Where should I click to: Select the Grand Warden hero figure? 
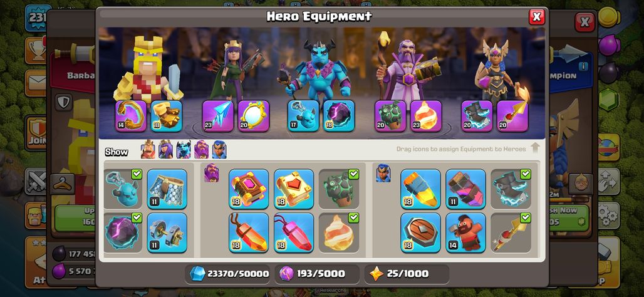[407, 66]
